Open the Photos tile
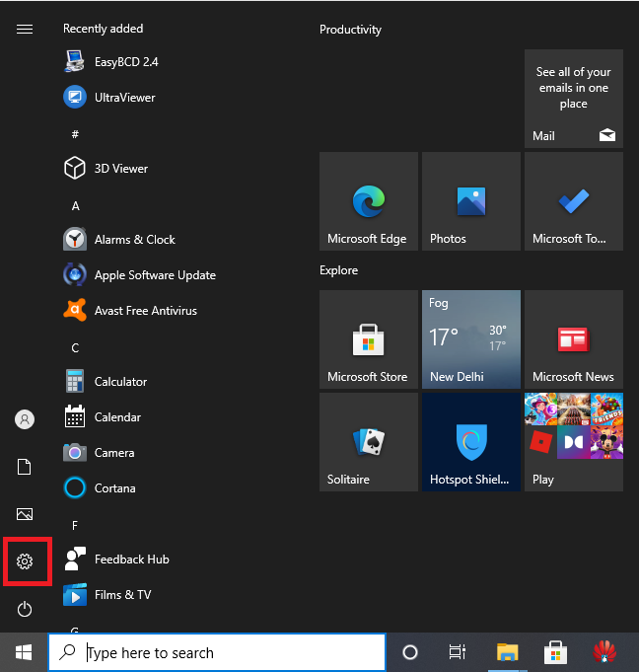This screenshot has width=639, height=672. 471,201
